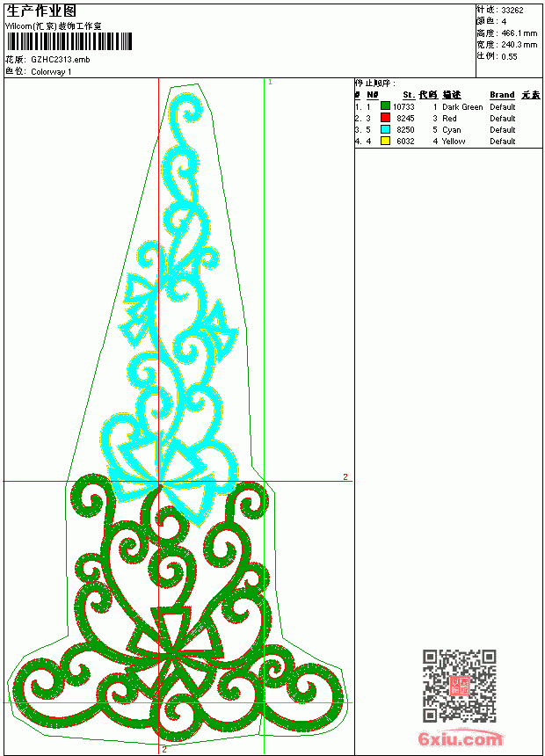Viewport: 545px width, 756px height.
Task: Click the St. column header
Action: coord(409,95)
